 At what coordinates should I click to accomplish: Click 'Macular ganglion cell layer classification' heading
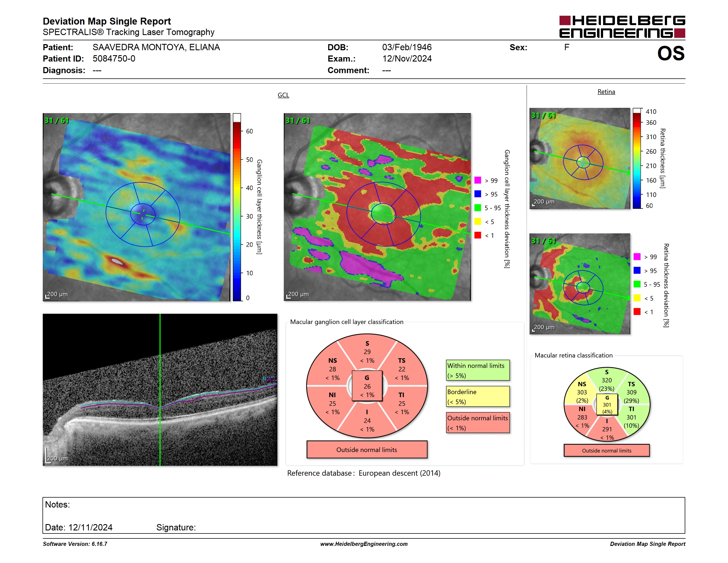pyautogui.click(x=347, y=322)
